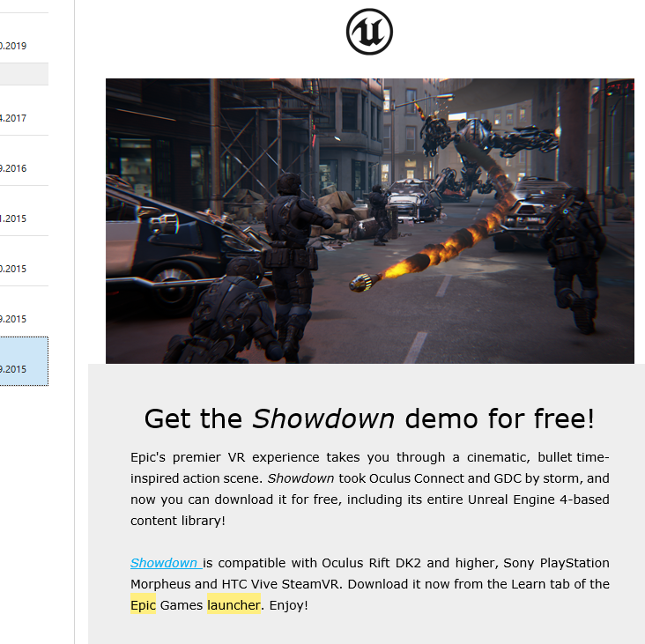The width and height of the screenshot is (645, 644).
Task: Select the highlighted email dated 9.2015
Action: click(24, 361)
